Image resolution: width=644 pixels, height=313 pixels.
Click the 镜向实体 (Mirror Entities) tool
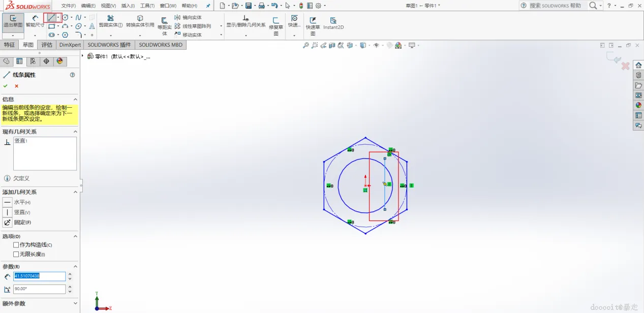pyautogui.click(x=188, y=17)
